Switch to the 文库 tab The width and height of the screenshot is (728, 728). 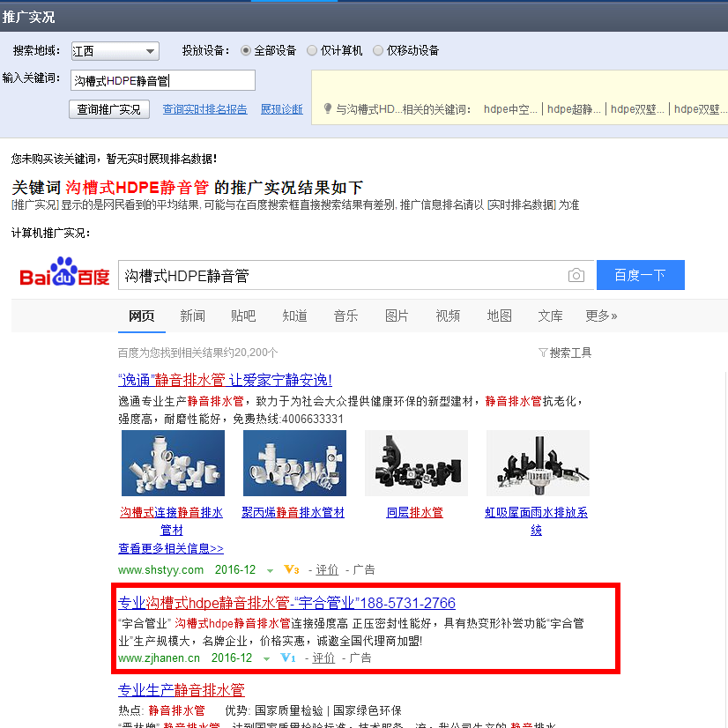point(551,316)
